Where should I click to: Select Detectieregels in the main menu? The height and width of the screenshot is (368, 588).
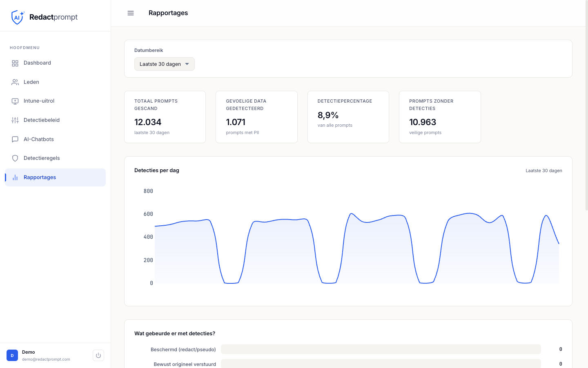(55, 158)
